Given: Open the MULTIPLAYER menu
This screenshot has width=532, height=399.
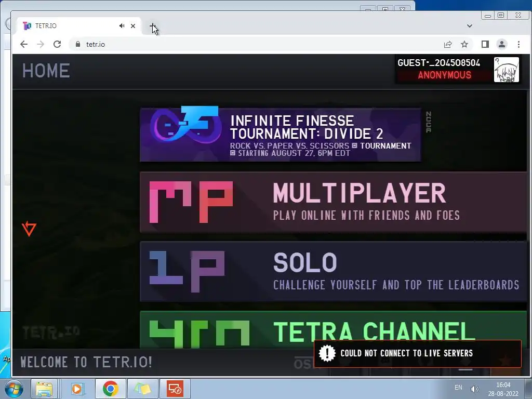Looking at the screenshot, I should click(334, 202).
